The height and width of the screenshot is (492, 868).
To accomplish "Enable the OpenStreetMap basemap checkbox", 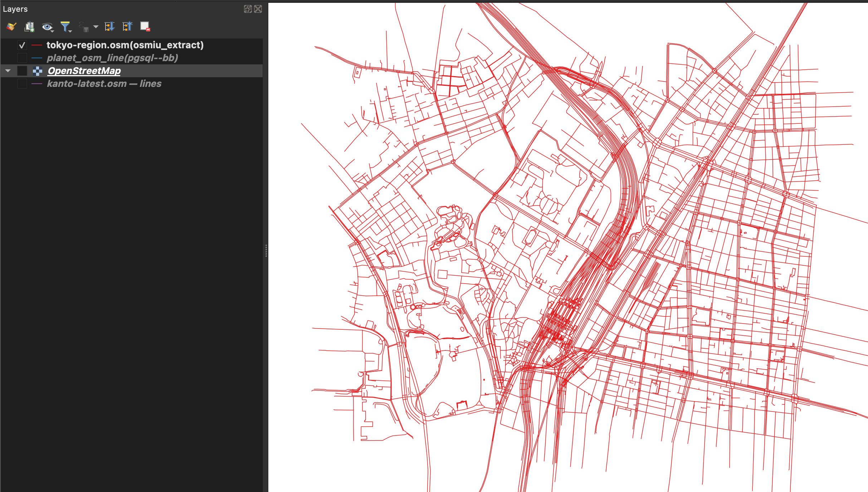I will click(22, 70).
